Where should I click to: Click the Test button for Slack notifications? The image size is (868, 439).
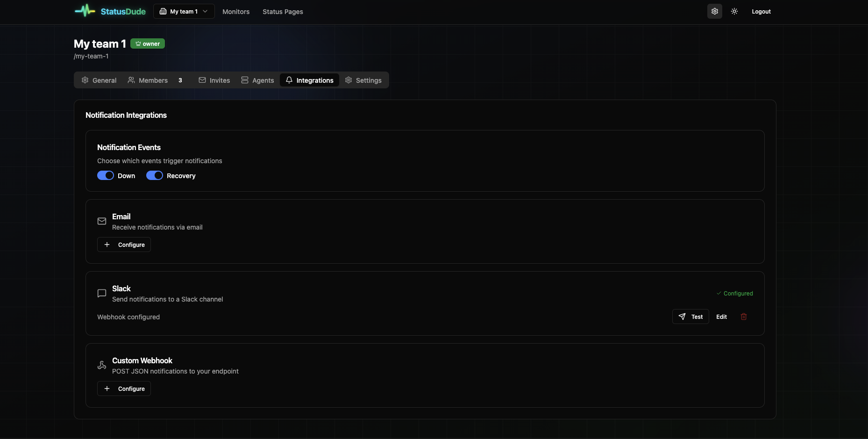point(690,317)
